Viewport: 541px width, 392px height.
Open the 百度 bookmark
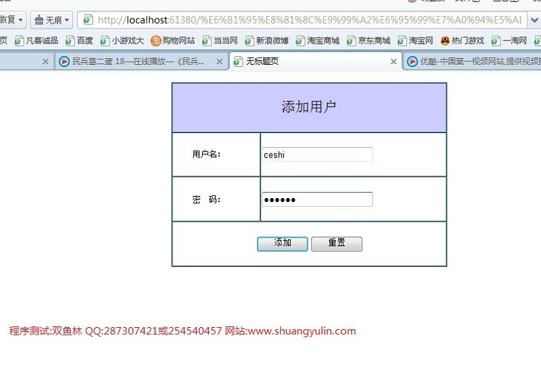[x=79, y=41]
